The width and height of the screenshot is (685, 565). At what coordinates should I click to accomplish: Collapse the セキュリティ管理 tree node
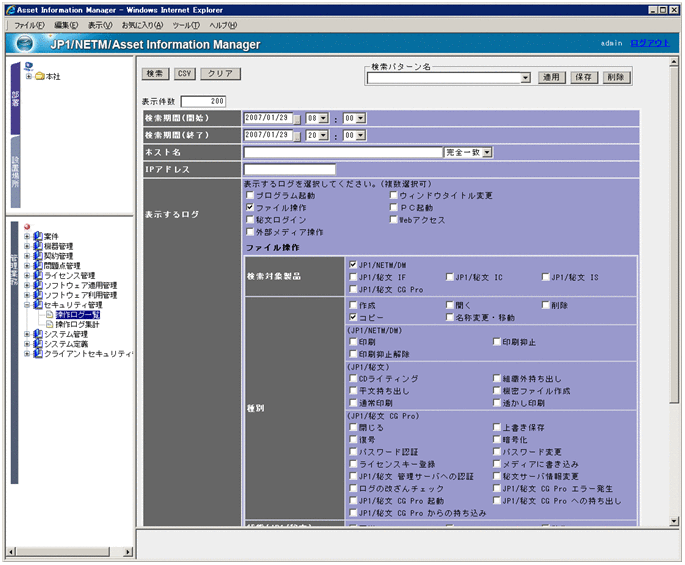point(27,305)
